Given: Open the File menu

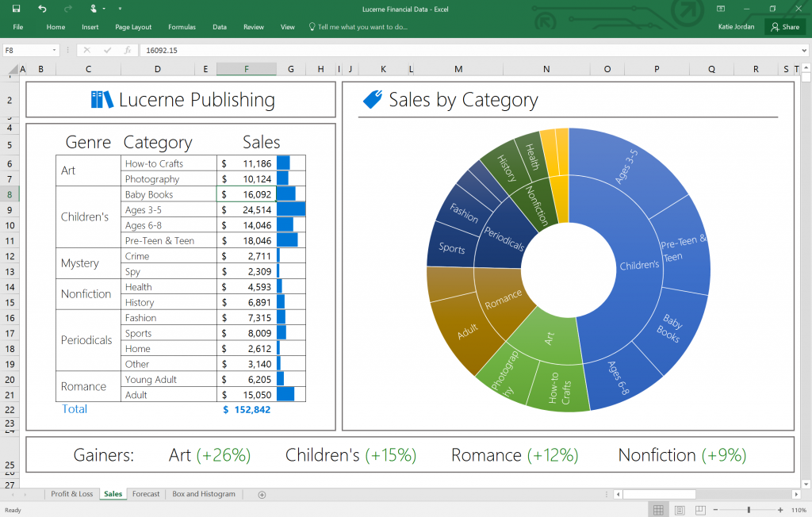Looking at the screenshot, I should coord(18,27).
